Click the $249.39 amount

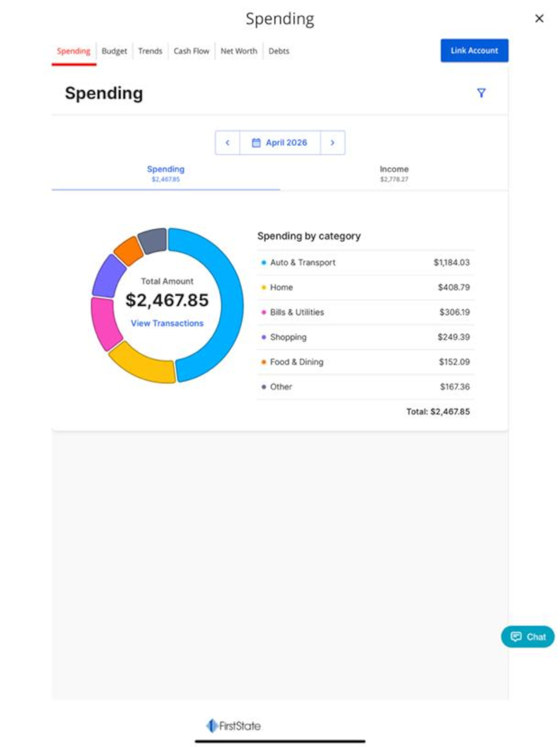click(454, 337)
